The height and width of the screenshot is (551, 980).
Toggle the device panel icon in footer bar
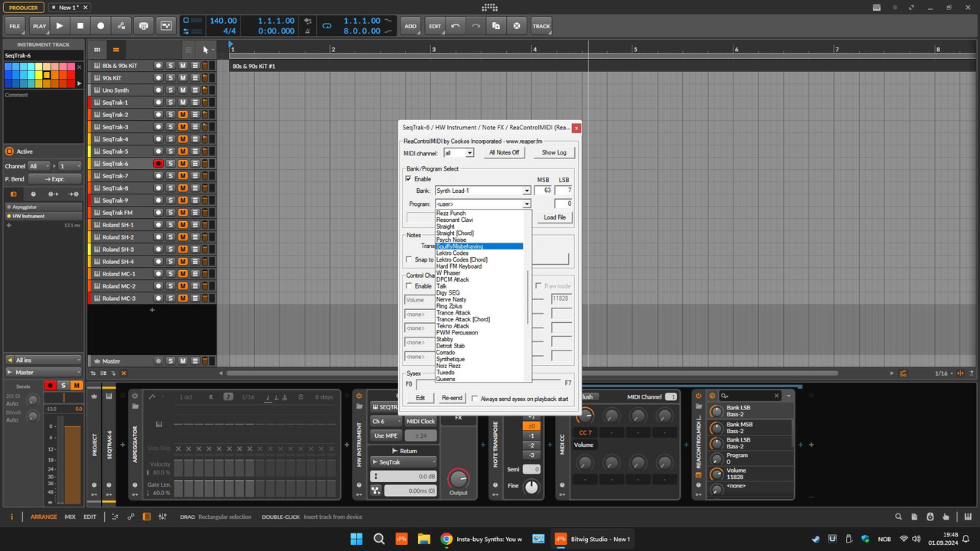point(147,517)
